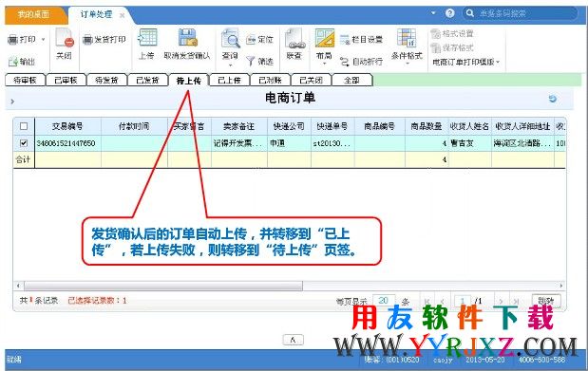Open the 待审核 status tab
The height and width of the screenshot is (371, 588).
[25, 80]
